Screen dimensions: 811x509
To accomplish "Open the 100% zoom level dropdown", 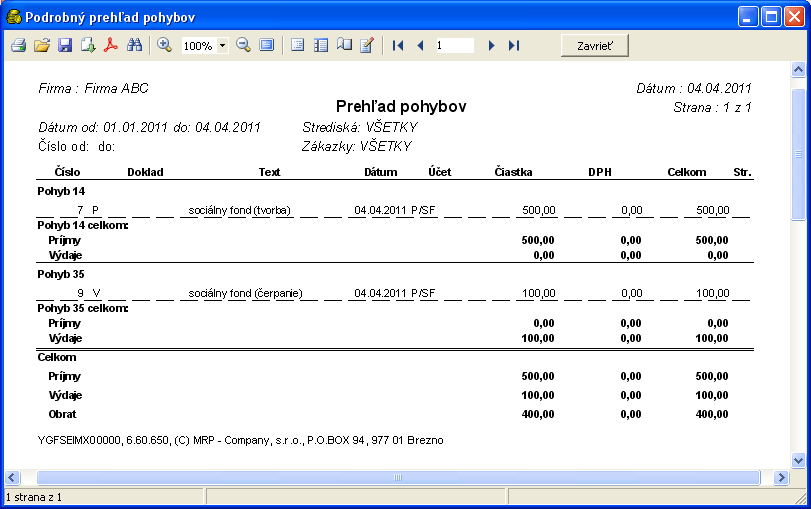I will [x=221, y=46].
